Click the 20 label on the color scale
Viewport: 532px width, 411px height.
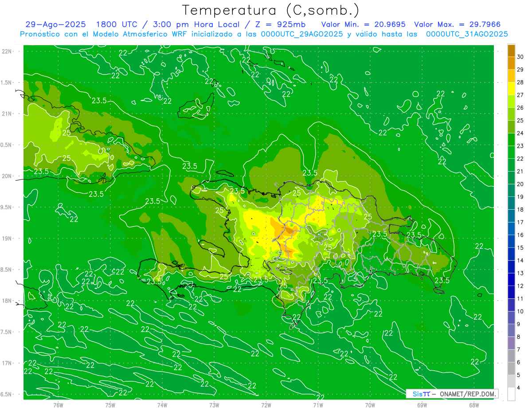tap(520, 184)
